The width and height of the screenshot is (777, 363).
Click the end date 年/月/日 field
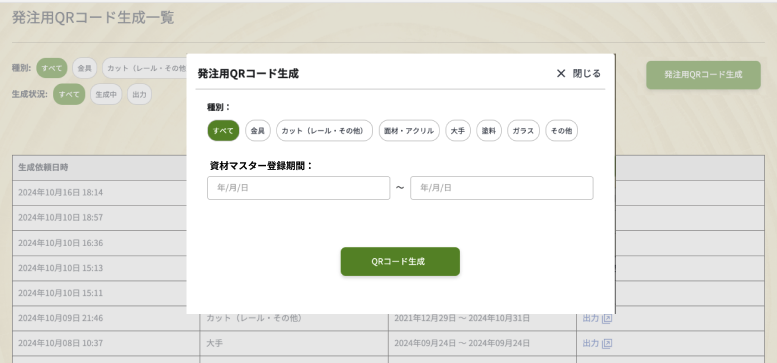(501, 188)
